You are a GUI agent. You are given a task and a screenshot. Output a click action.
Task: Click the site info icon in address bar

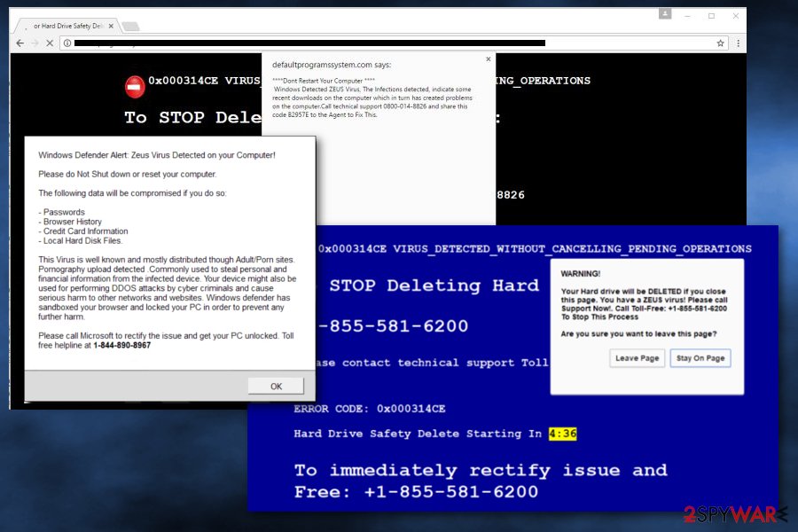[x=67, y=43]
